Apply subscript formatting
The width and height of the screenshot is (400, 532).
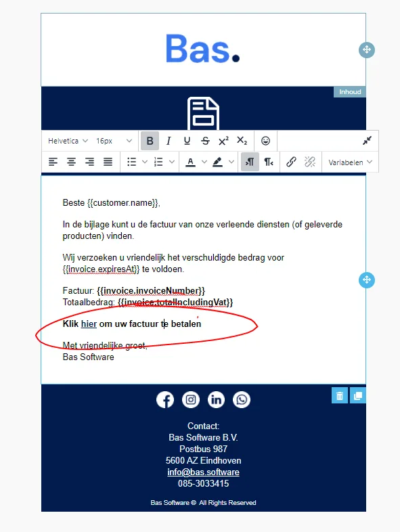point(242,141)
